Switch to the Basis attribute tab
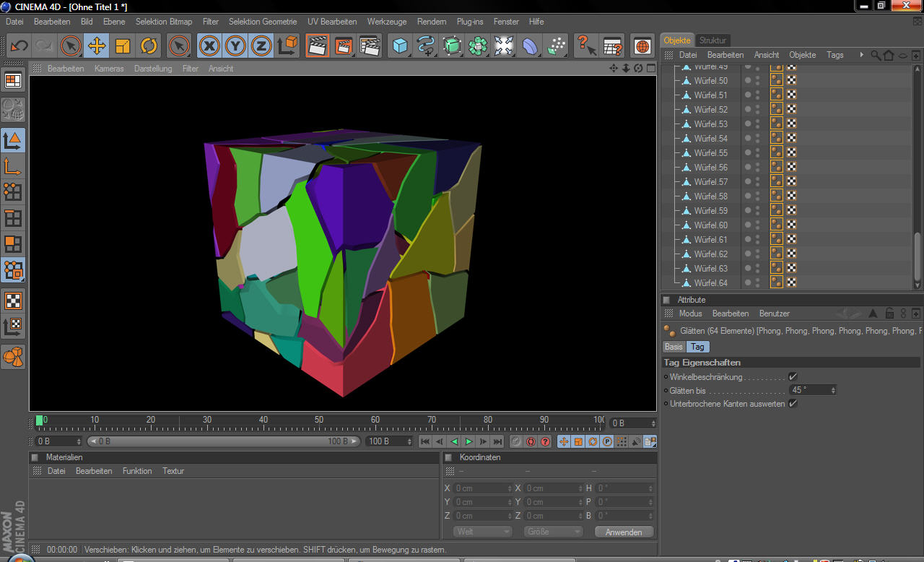This screenshot has width=924, height=562. (x=674, y=347)
